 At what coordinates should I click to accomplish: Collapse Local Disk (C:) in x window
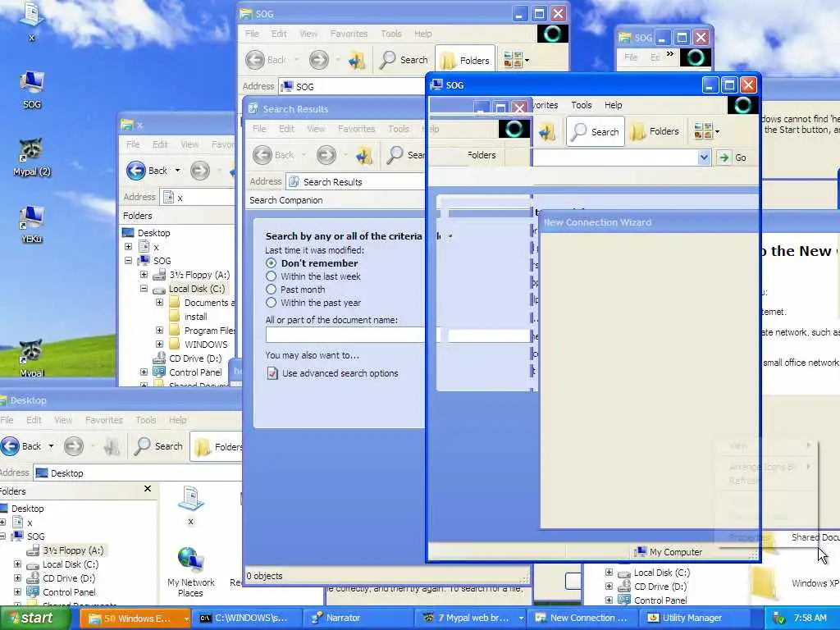144,289
